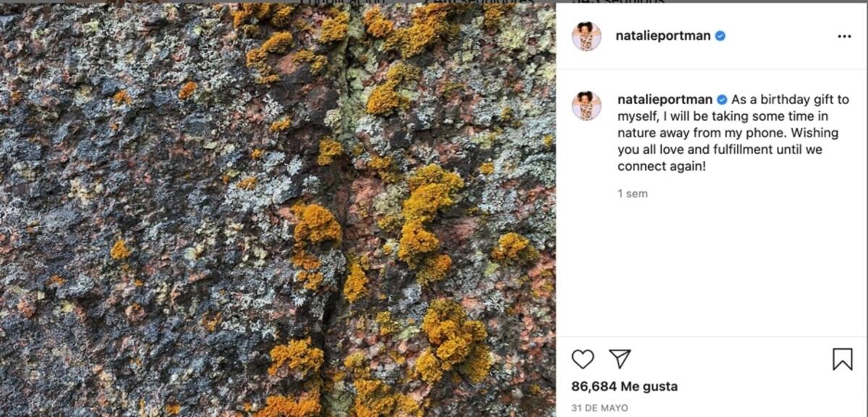868x417 pixels.
Task: Click the 31 DE MAYO post date
Action: (x=600, y=408)
